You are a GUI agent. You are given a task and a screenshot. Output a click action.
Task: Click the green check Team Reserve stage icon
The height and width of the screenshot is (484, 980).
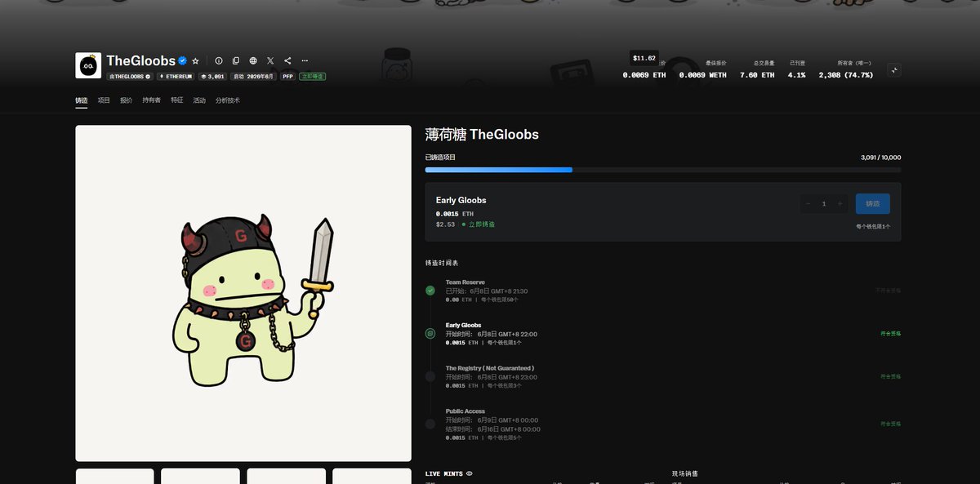(430, 290)
